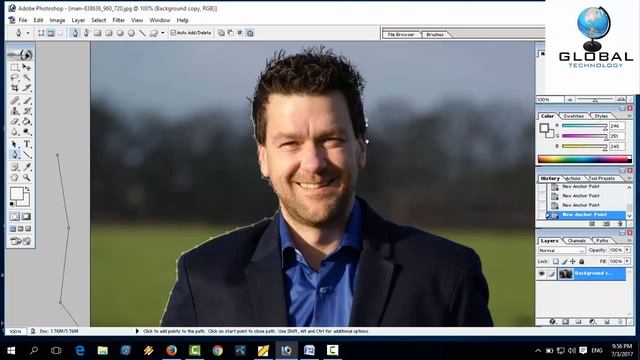Image resolution: width=640 pixels, height=360 pixels.
Task: Toggle Lock transparent pixels box
Action: pos(556,261)
